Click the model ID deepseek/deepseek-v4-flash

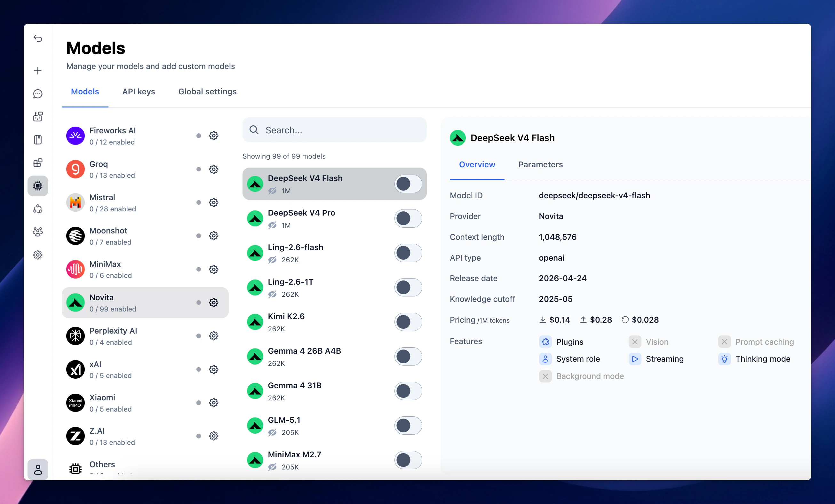tap(594, 195)
